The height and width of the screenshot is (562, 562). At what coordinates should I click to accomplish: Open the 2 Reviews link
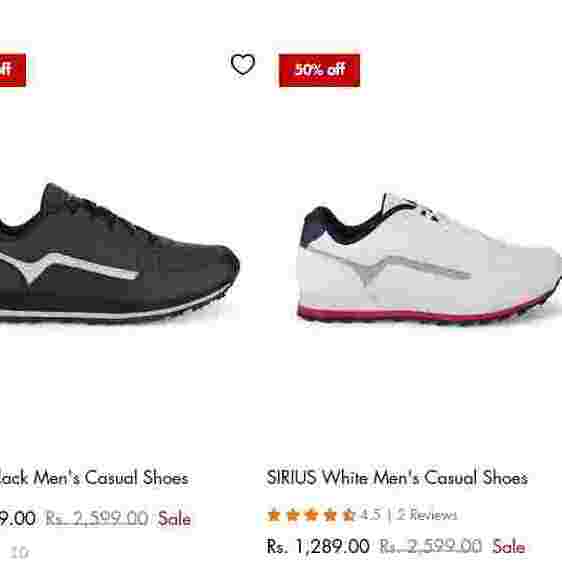[427, 515]
